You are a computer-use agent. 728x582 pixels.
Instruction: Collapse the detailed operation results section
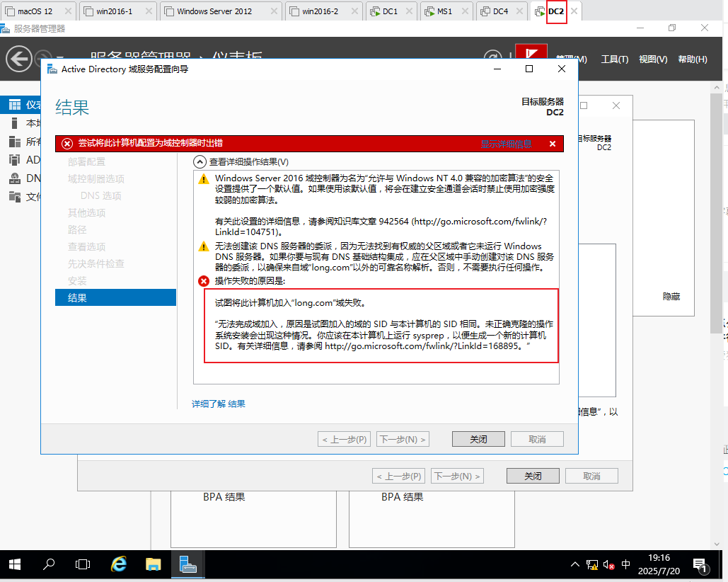coord(200,161)
